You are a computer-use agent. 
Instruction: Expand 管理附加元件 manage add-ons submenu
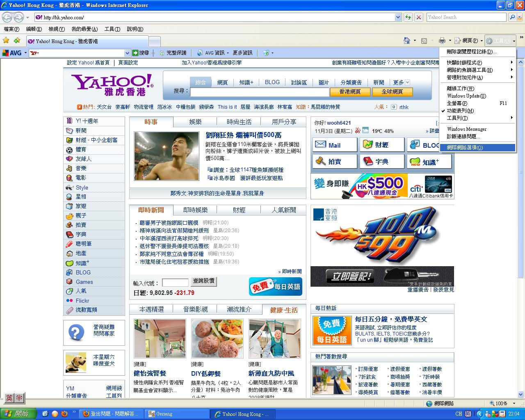[477, 78]
